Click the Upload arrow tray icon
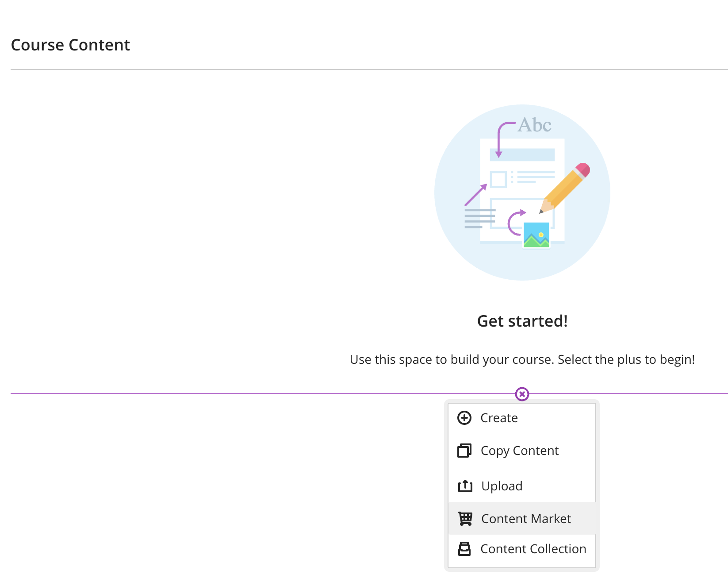The image size is (728, 578). pos(465,486)
